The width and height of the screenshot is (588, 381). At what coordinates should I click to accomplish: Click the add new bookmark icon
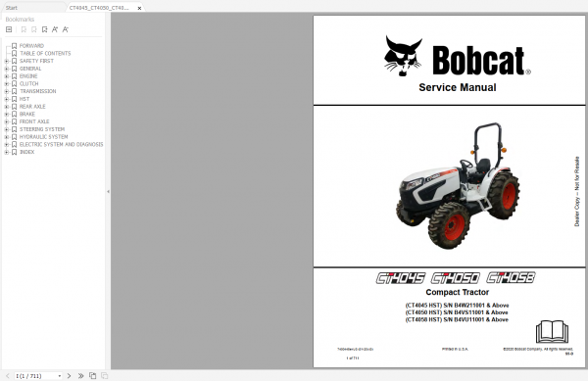click(45, 29)
